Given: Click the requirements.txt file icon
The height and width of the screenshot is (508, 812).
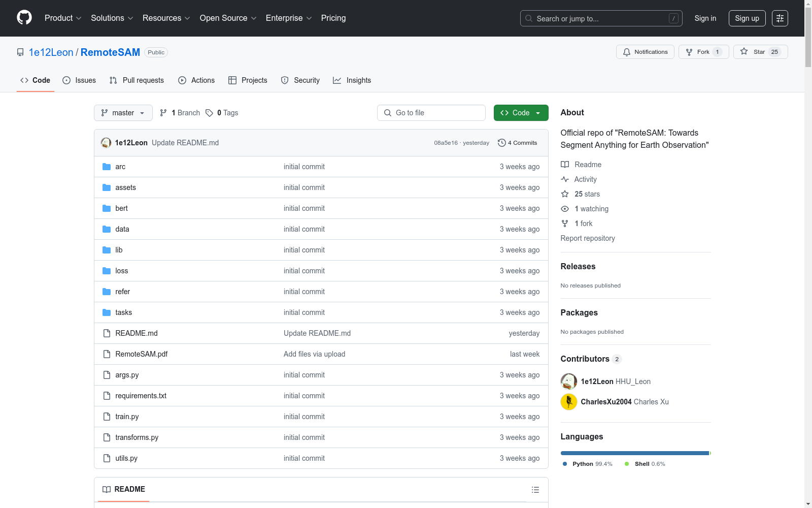Looking at the screenshot, I should [107, 396].
